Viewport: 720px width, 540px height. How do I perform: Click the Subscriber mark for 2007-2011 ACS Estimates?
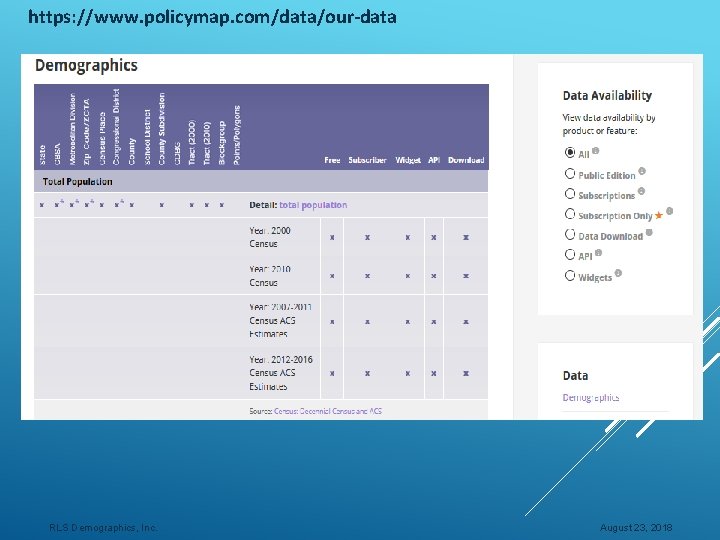pyautogui.click(x=367, y=322)
